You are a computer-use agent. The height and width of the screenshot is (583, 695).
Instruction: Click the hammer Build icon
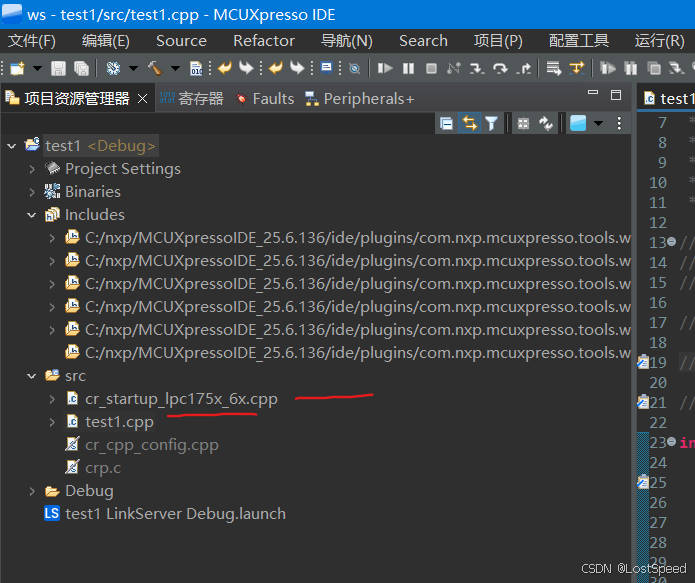[156, 68]
